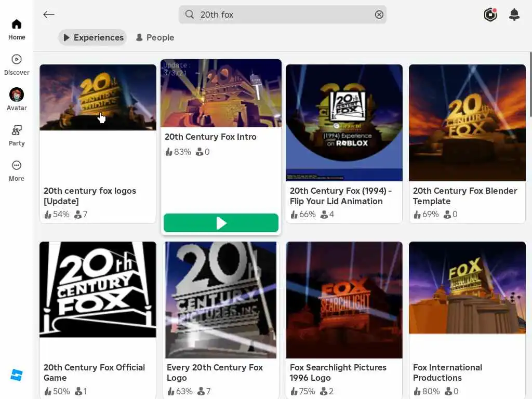Open the Avatar page
The image size is (532, 399).
(17, 99)
